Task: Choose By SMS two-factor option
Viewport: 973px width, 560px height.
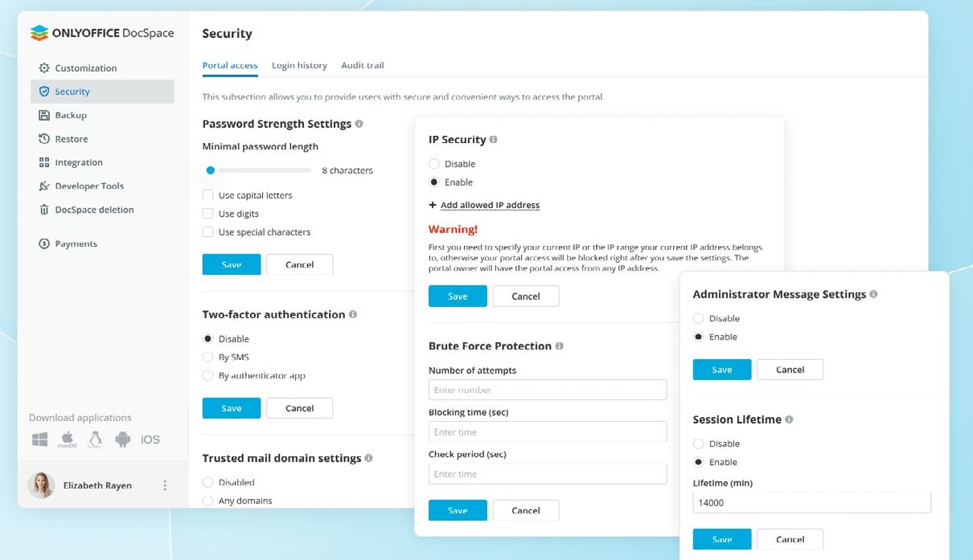Action: pyautogui.click(x=207, y=357)
